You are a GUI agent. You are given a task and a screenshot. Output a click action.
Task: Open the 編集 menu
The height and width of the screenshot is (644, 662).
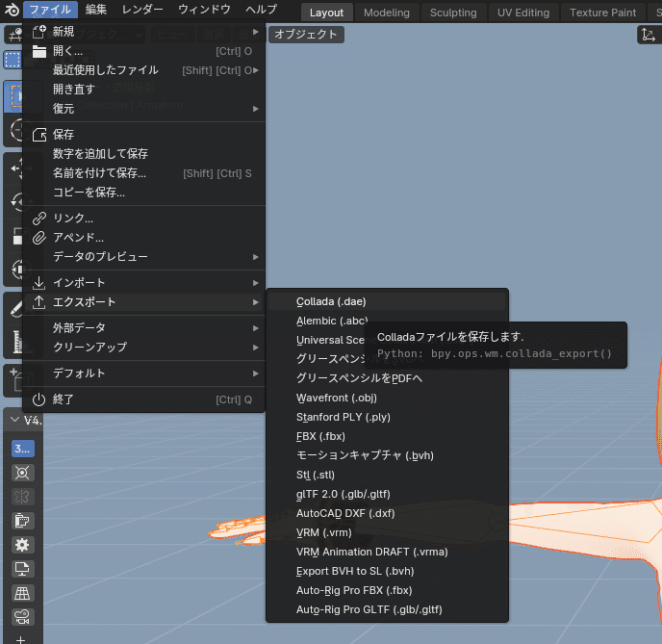[96, 10]
